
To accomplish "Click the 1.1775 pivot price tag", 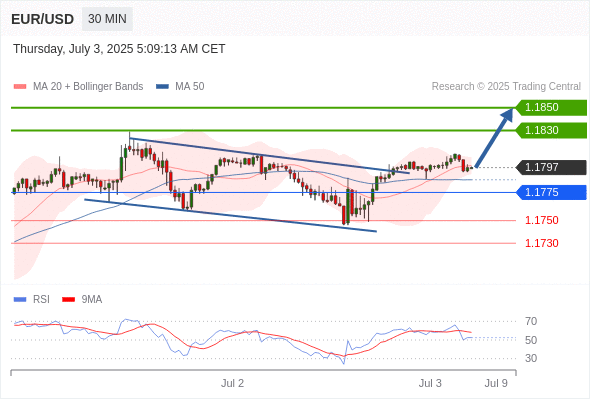I will (551, 193).
